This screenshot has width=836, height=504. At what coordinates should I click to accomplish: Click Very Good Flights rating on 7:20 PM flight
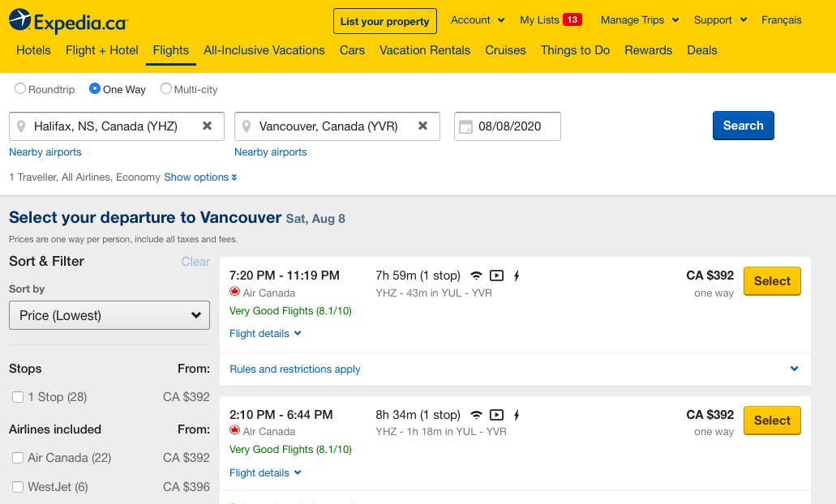pyautogui.click(x=290, y=310)
